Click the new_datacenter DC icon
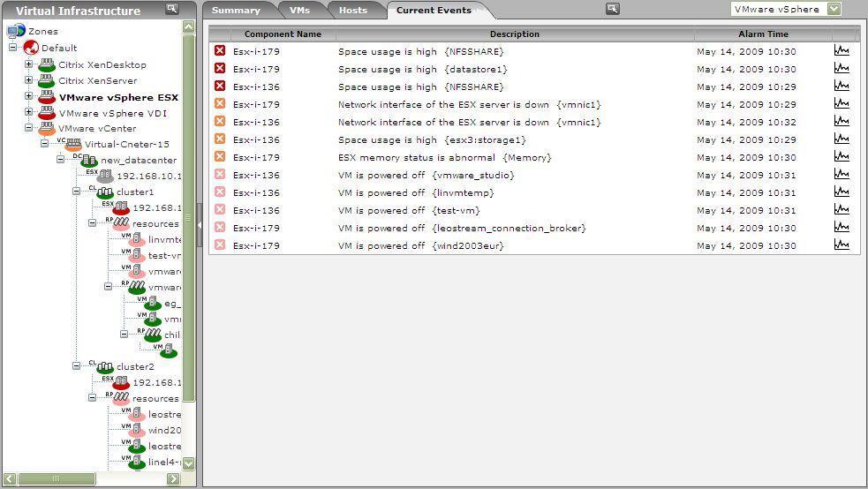The image size is (868, 489). [88, 161]
